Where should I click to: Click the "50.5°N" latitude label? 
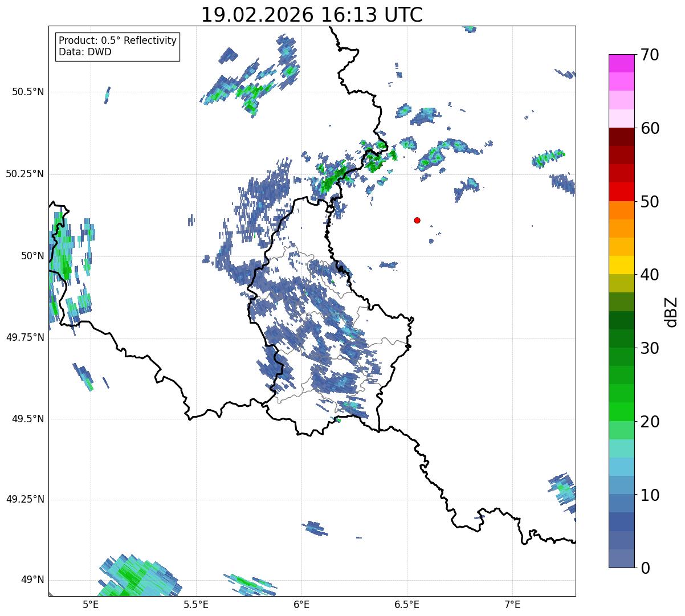(x=28, y=92)
